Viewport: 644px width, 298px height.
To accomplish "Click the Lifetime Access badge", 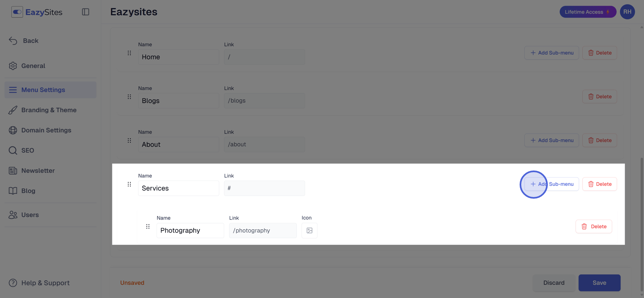I will [588, 12].
